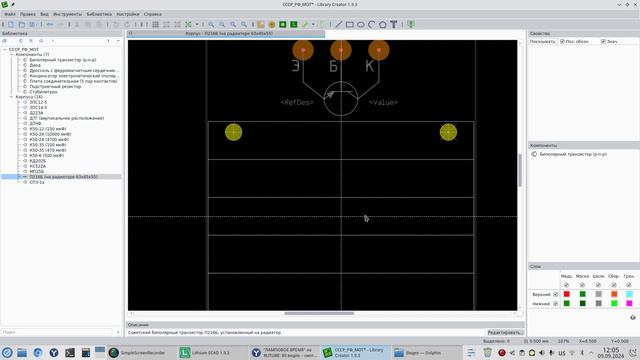Click the cyan top 'Гран.' layer color swatch
The image size is (640, 360).
coord(629,294)
